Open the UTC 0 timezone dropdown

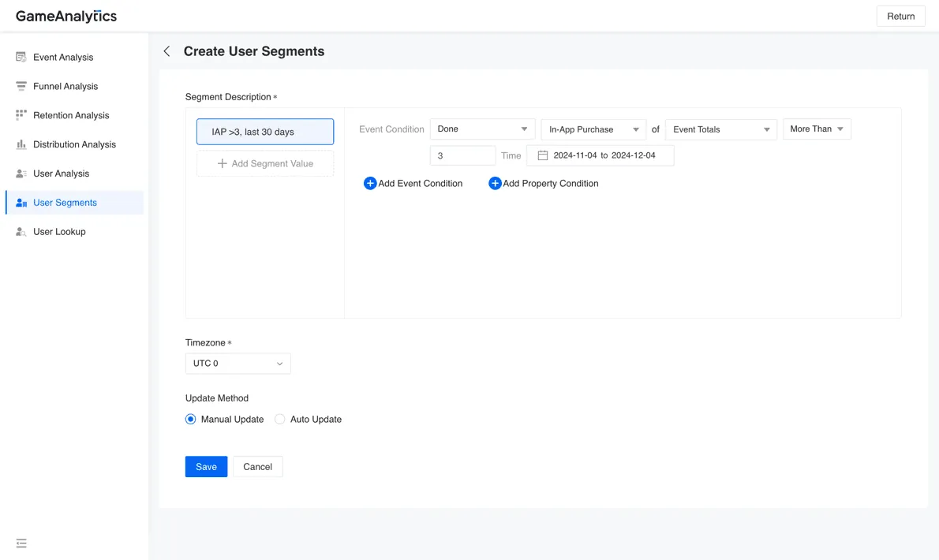pos(238,363)
